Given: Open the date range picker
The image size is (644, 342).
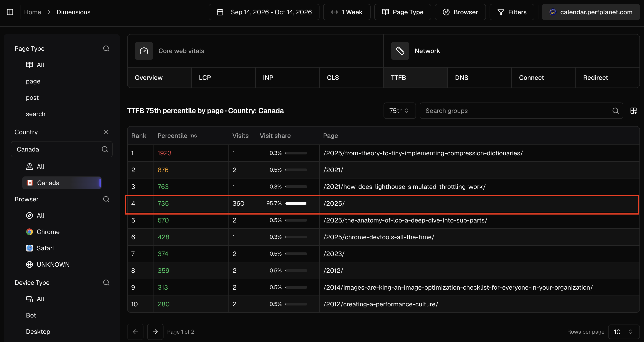Looking at the screenshot, I should coord(264,12).
